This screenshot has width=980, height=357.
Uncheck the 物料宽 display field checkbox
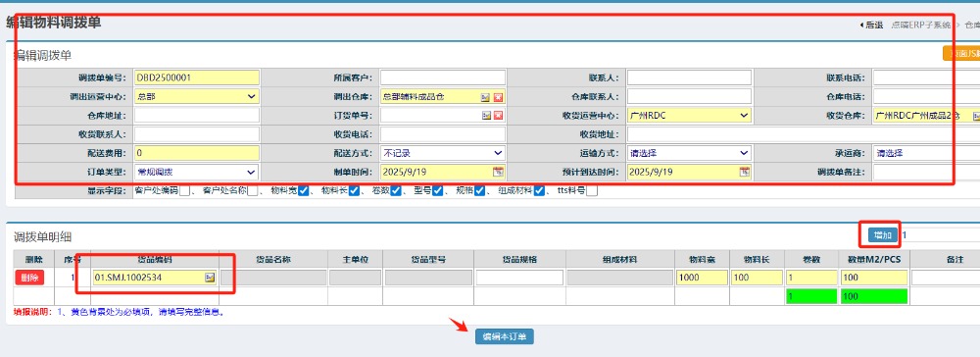tap(303, 191)
